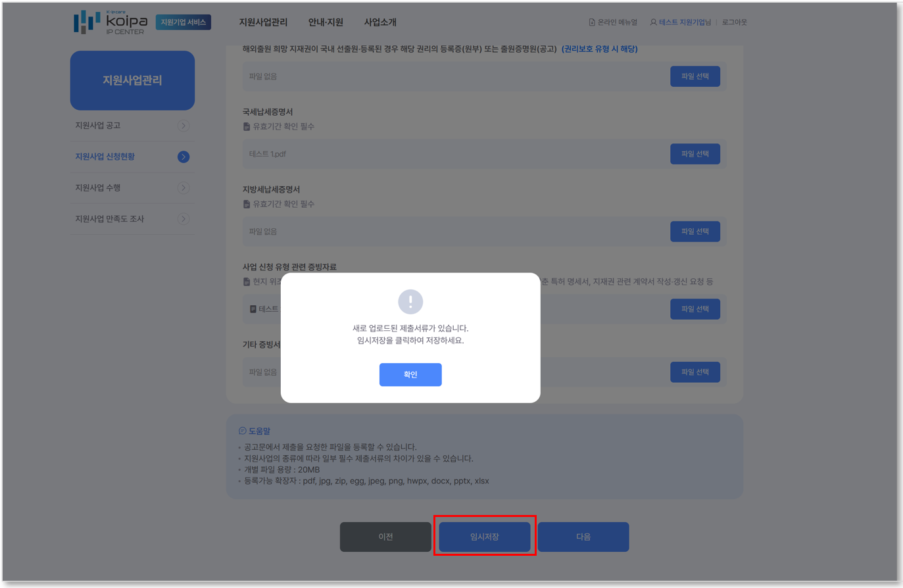
Task: Click the user profile icon in header
Action: (x=653, y=22)
